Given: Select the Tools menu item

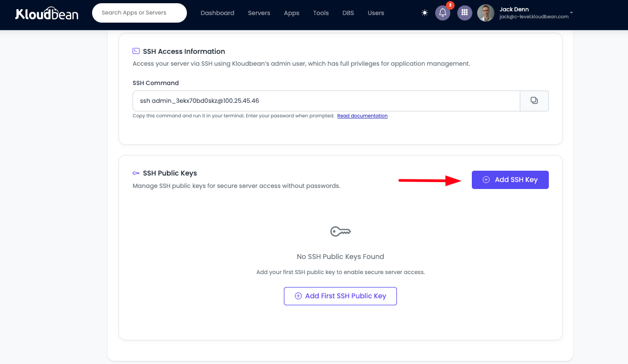Looking at the screenshot, I should pos(320,13).
